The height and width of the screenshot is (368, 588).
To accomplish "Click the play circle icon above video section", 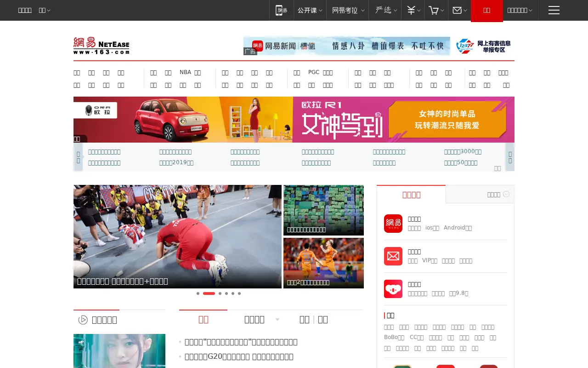I will point(83,320).
